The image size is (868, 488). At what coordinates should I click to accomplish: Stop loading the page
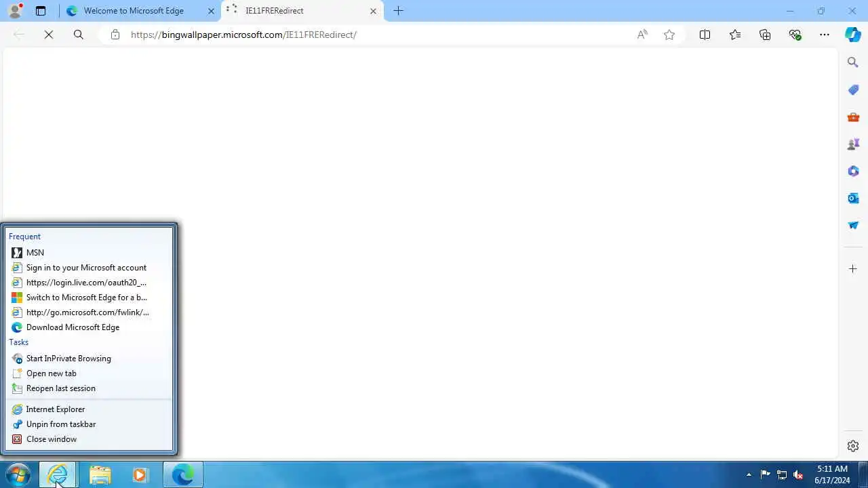click(x=49, y=35)
